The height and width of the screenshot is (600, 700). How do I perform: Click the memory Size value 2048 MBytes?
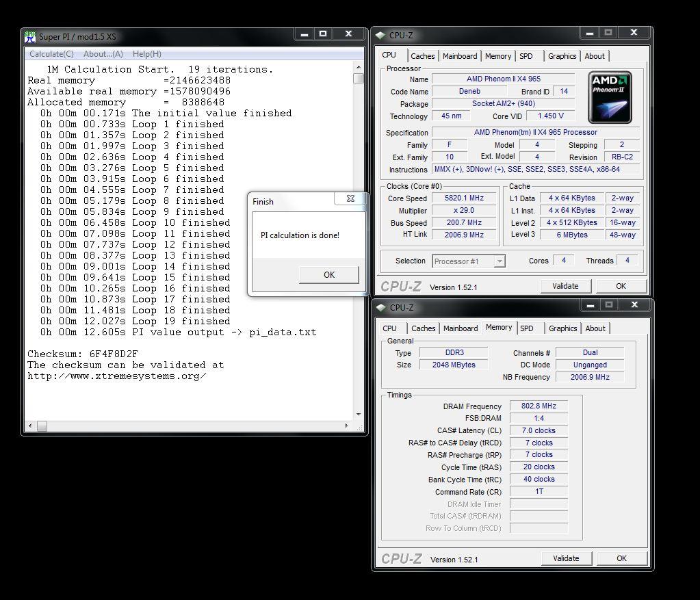(x=454, y=365)
